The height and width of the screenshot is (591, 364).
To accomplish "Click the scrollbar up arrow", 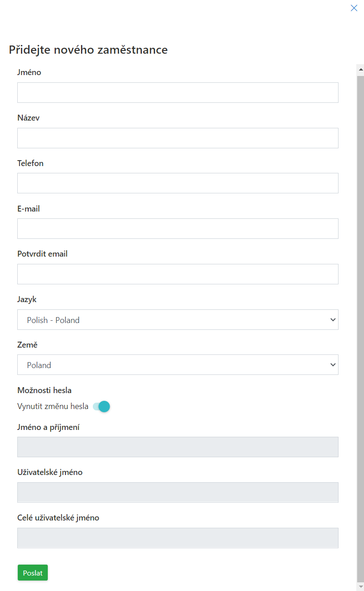I will coord(361,70).
